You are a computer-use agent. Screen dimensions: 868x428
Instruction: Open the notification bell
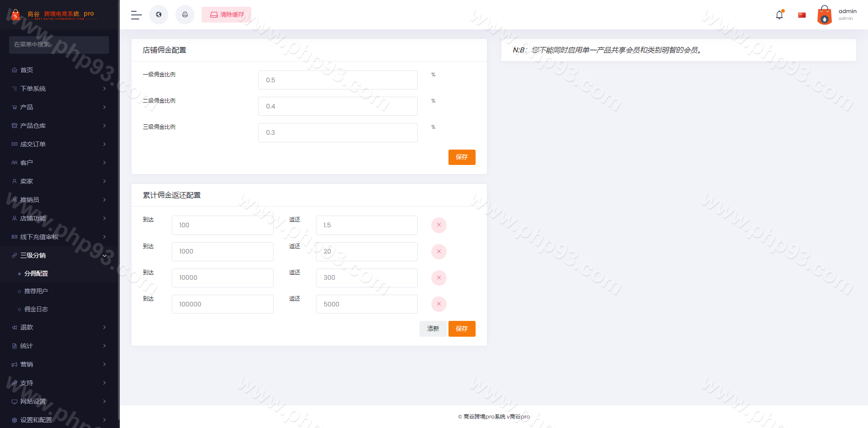779,15
